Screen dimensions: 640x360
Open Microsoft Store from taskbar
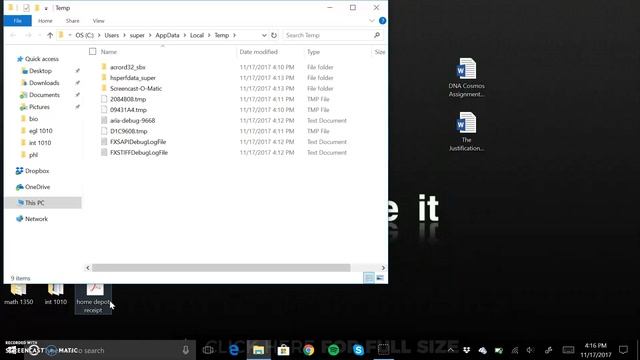click(x=284, y=350)
